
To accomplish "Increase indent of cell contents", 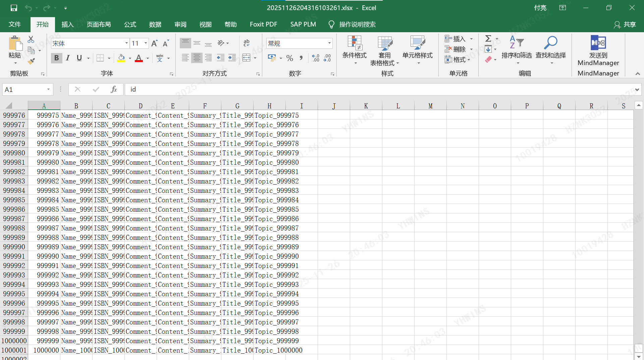I will pyautogui.click(x=232, y=58).
